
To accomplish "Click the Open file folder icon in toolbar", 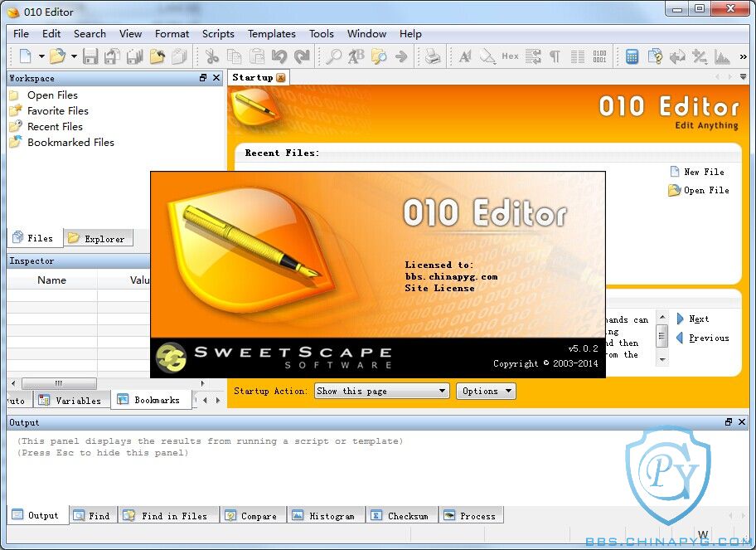I will 57,56.
